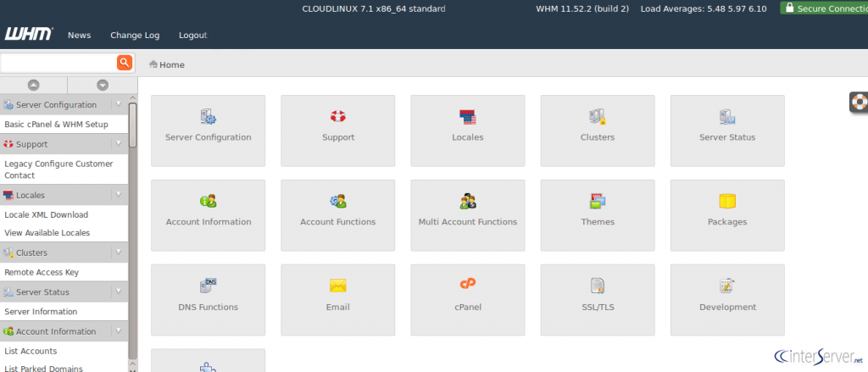Image resolution: width=868 pixels, height=372 pixels.
Task: Collapse the Server Status sidebar section
Action: coord(119,291)
